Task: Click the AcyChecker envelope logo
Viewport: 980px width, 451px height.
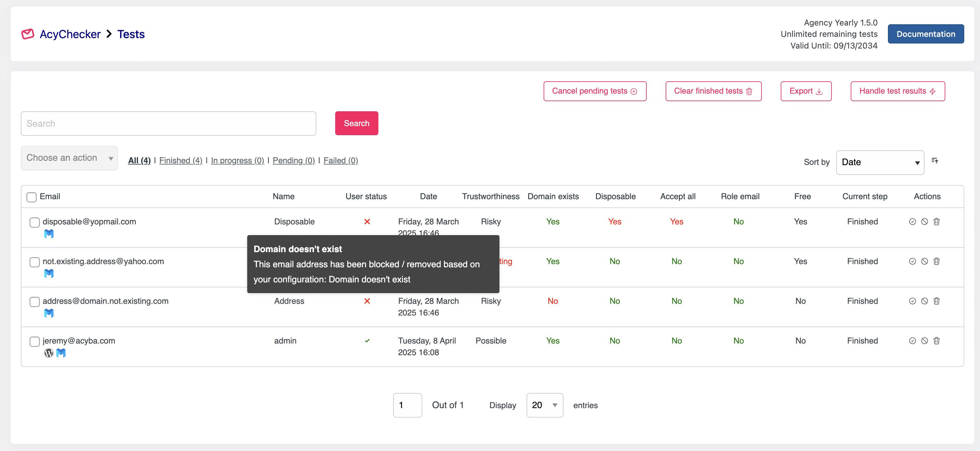Action: [x=28, y=34]
